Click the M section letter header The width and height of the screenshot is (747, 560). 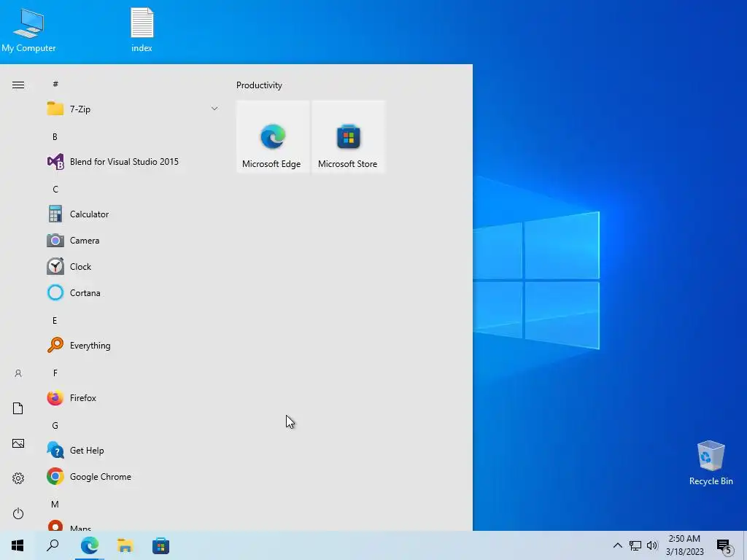55,505
